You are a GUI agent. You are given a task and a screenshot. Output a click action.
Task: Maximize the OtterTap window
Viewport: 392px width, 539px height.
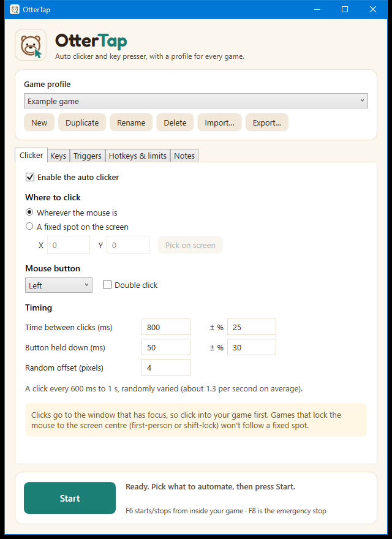click(x=345, y=9)
